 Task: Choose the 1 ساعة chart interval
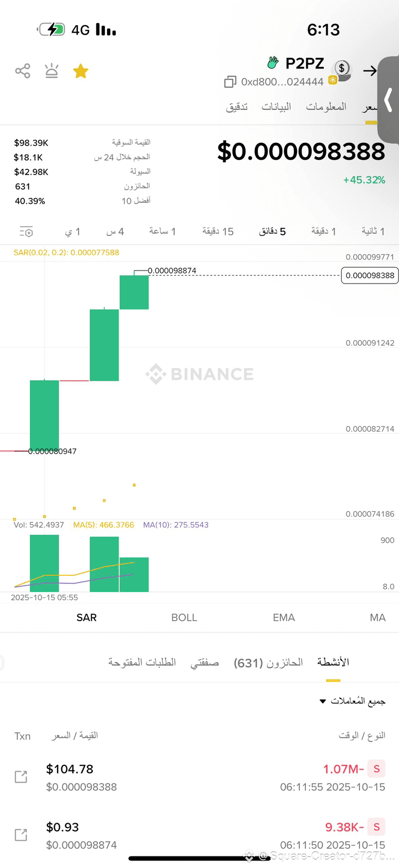162,231
